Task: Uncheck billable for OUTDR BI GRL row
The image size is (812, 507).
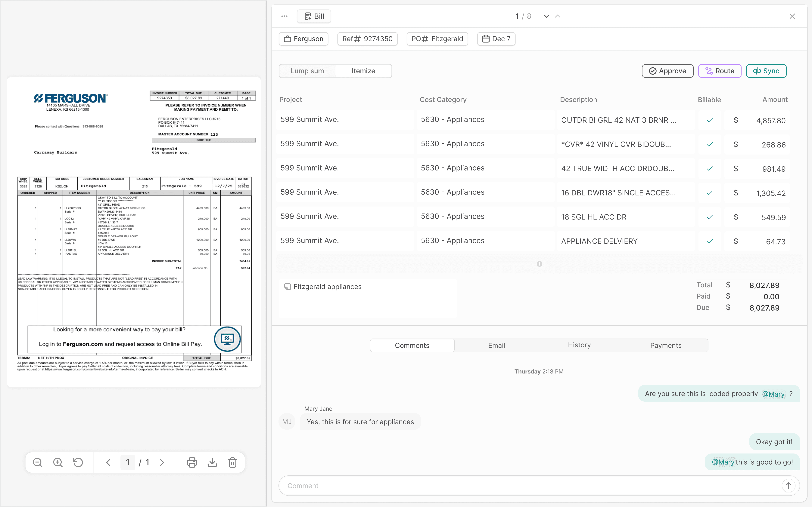Action: pyautogui.click(x=709, y=120)
